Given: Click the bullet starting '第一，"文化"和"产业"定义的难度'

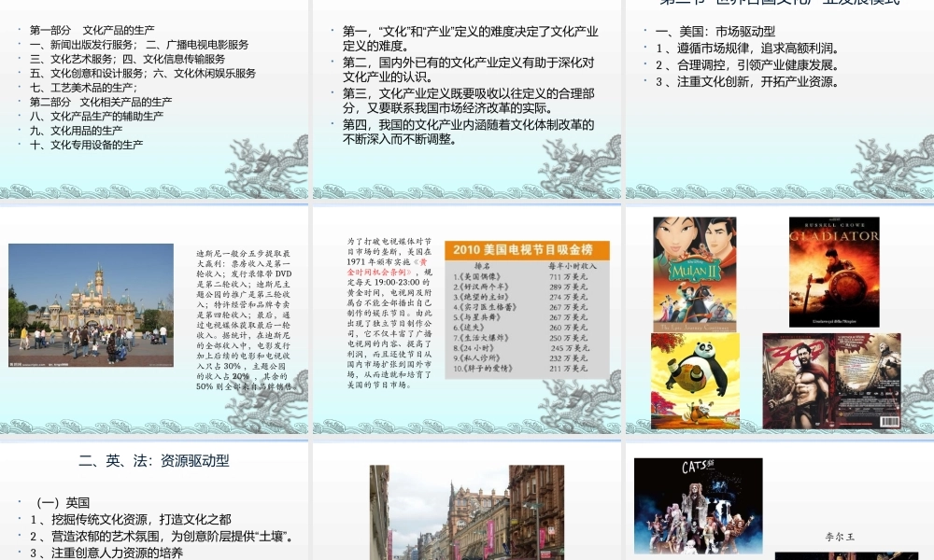Looking at the screenshot, I should tap(470, 38).
